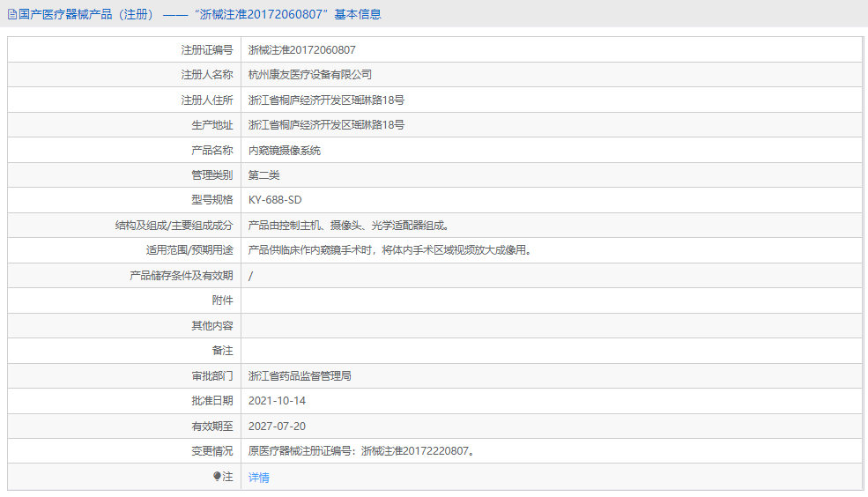
Task: Click the 适用范围/预期用途 label
Action: pyautogui.click(x=189, y=250)
